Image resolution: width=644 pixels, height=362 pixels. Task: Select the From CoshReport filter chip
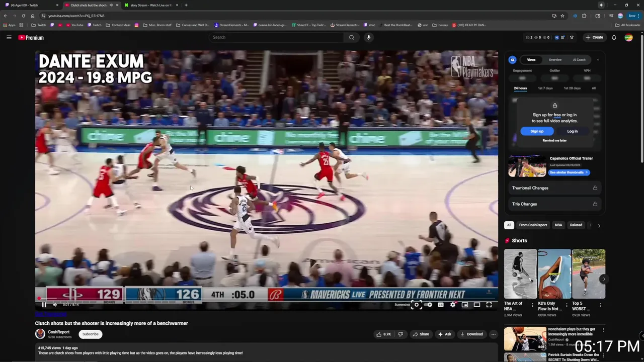[x=533, y=225]
